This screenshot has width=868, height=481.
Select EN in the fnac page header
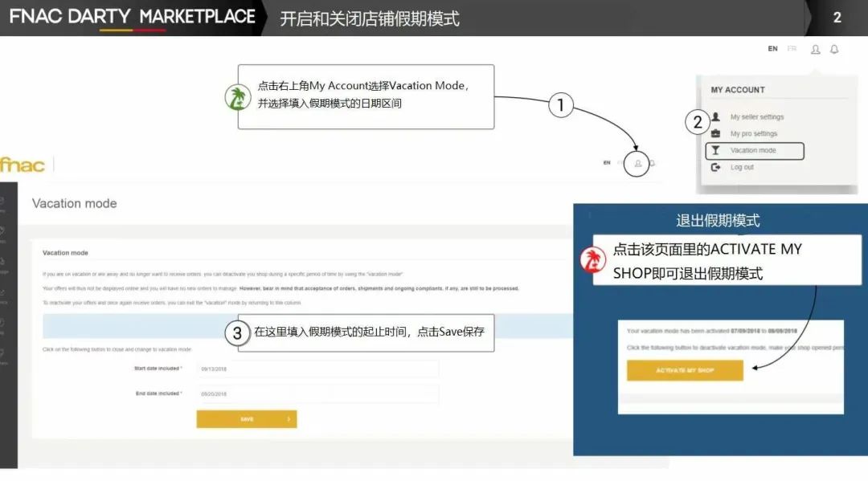coord(607,162)
